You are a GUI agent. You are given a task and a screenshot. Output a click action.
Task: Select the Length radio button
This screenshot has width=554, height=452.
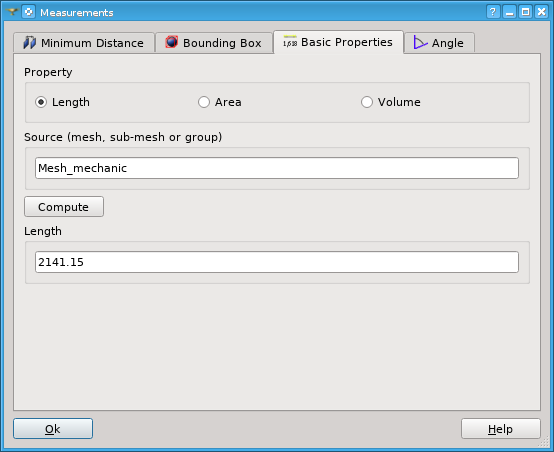[x=41, y=102]
